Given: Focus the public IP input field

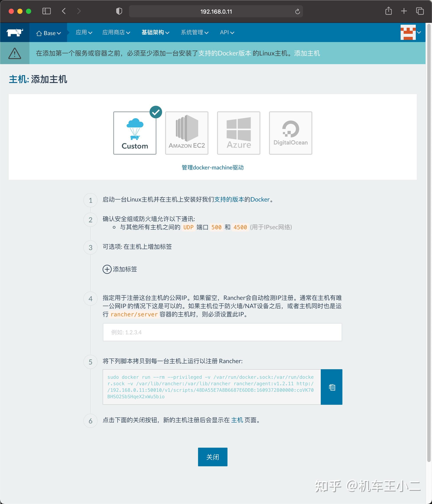Looking at the screenshot, I should point(222,332).
